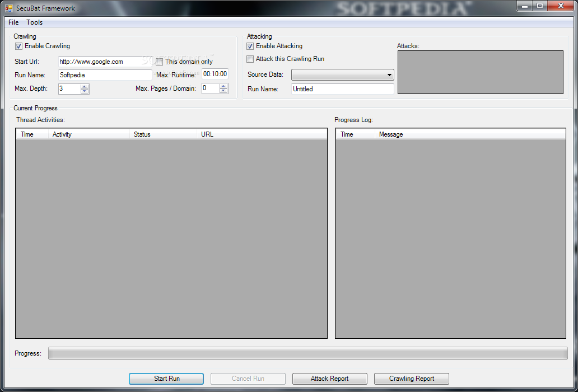Decrease Max. Depth with down arrow
Screen dimensions: 578x392
[x=85, y=91]
